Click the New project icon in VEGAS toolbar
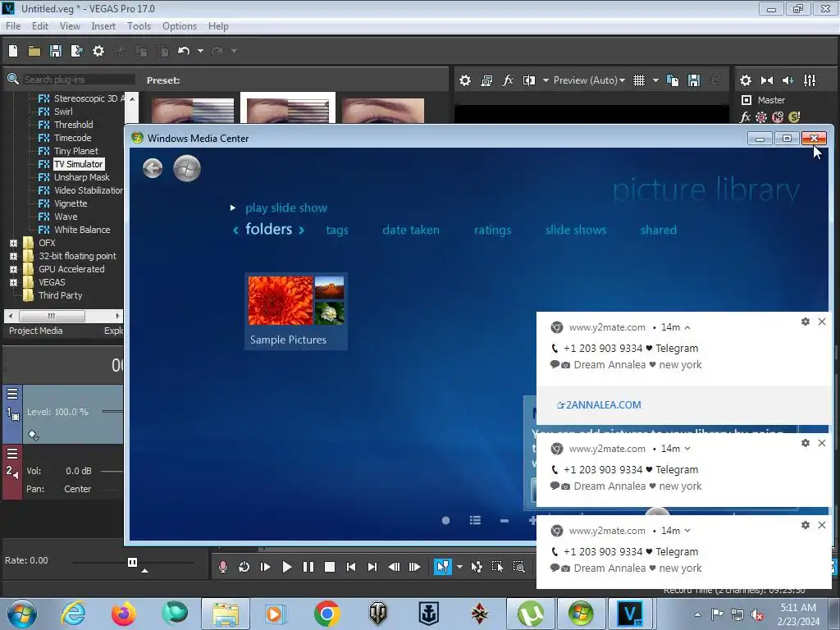 (13, 51)
